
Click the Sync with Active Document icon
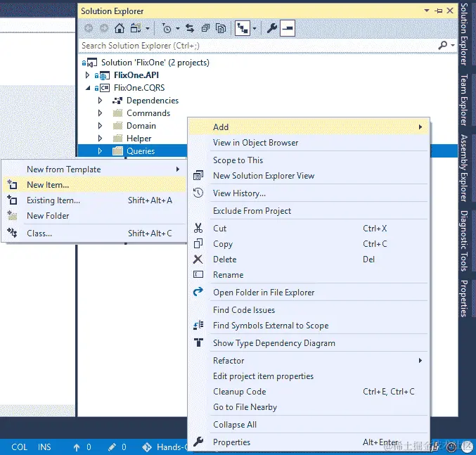(190, 28)
